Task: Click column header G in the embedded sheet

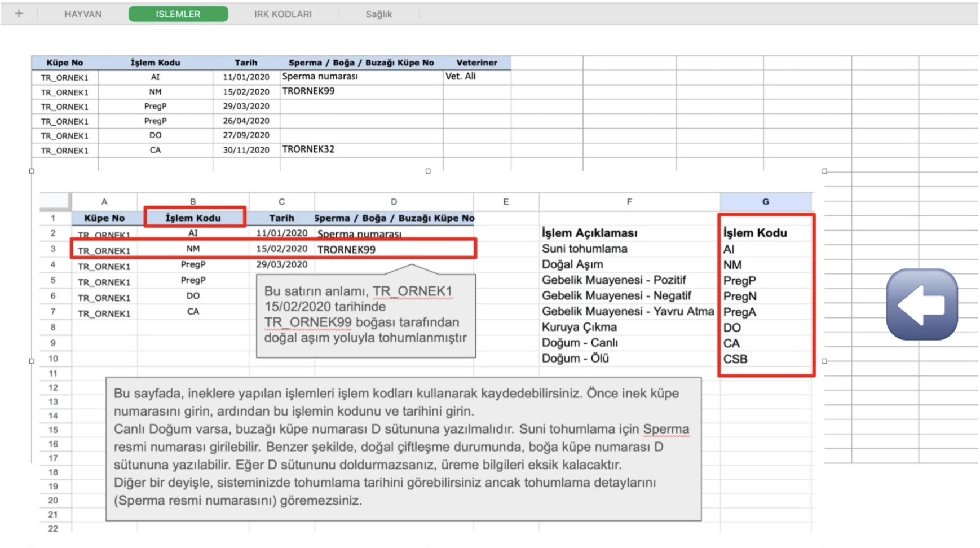Action: pos(766,202)
